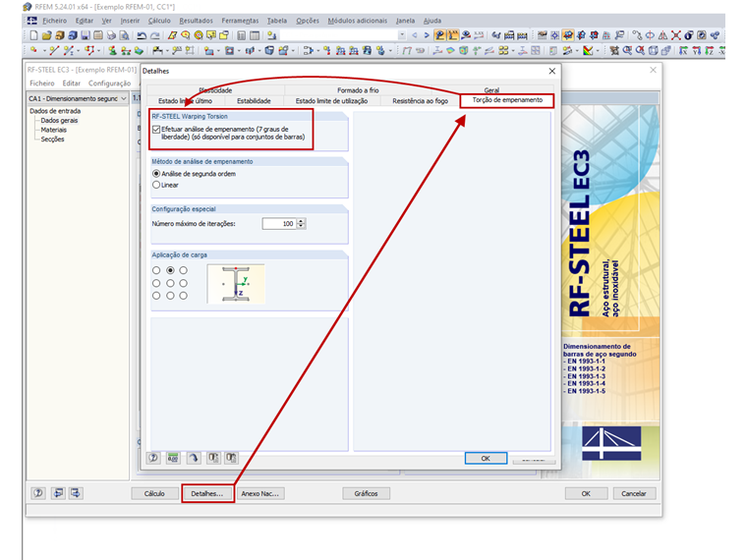Switch to the 'Formado a frio' tab
The height and width of the screenshot is (560, 747).
click(x=358, y=90)
